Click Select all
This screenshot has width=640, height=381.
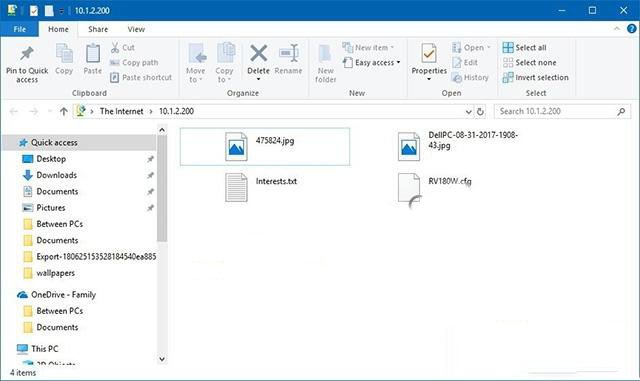[524, 47]
